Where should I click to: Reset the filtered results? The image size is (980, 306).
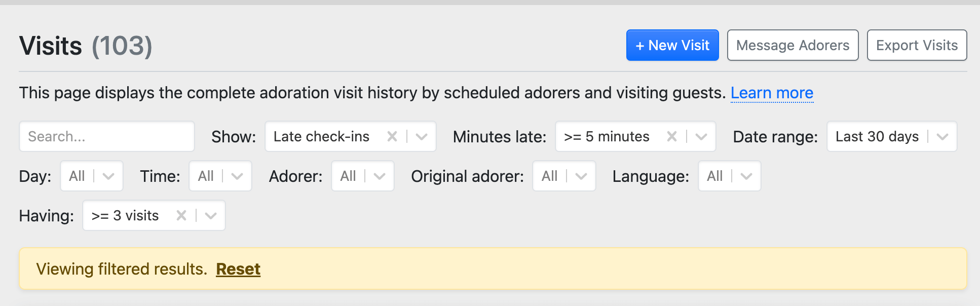pos(238,269)
